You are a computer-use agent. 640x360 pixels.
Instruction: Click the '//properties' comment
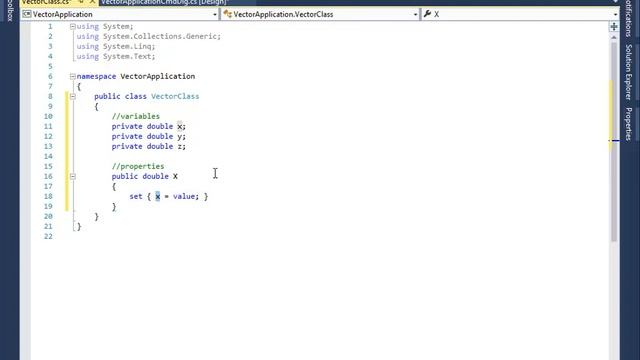138,166
